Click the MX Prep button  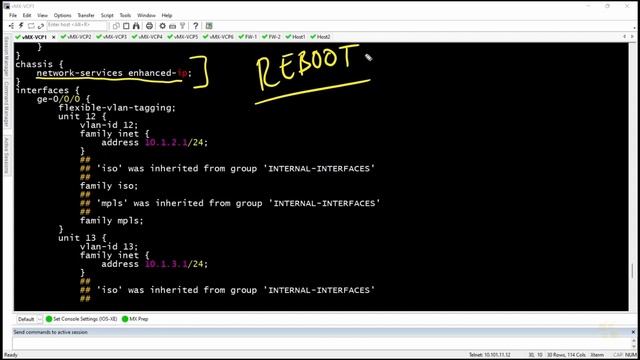click(x=135, y=319)
